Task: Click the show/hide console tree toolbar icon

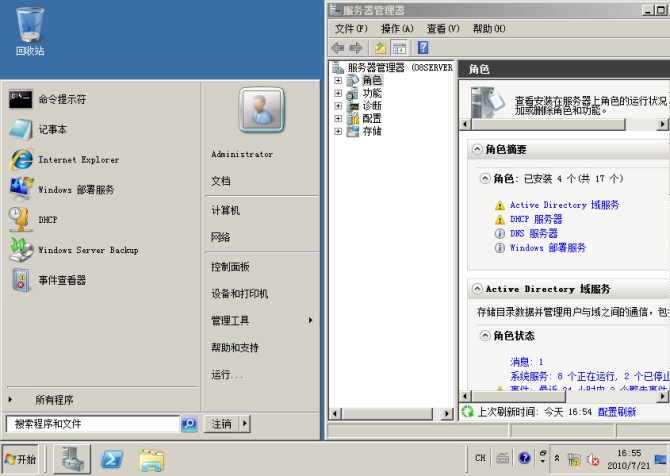Action: (x=399, y=48)
